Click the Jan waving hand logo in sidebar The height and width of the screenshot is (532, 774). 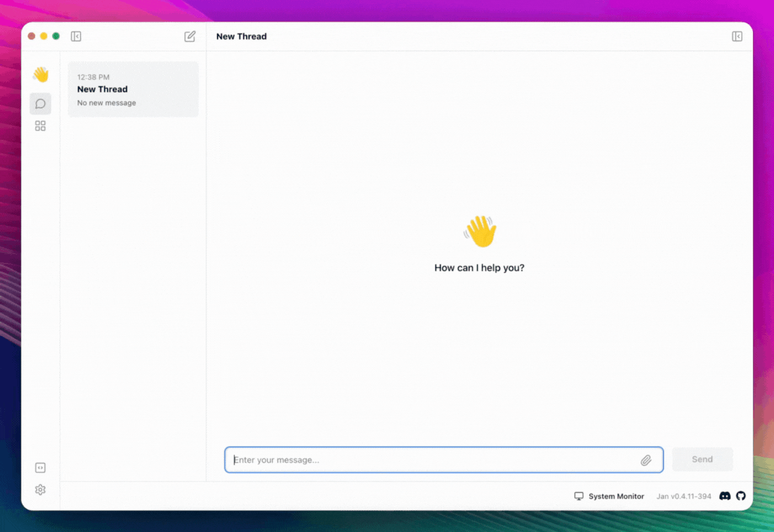(41, 75)
